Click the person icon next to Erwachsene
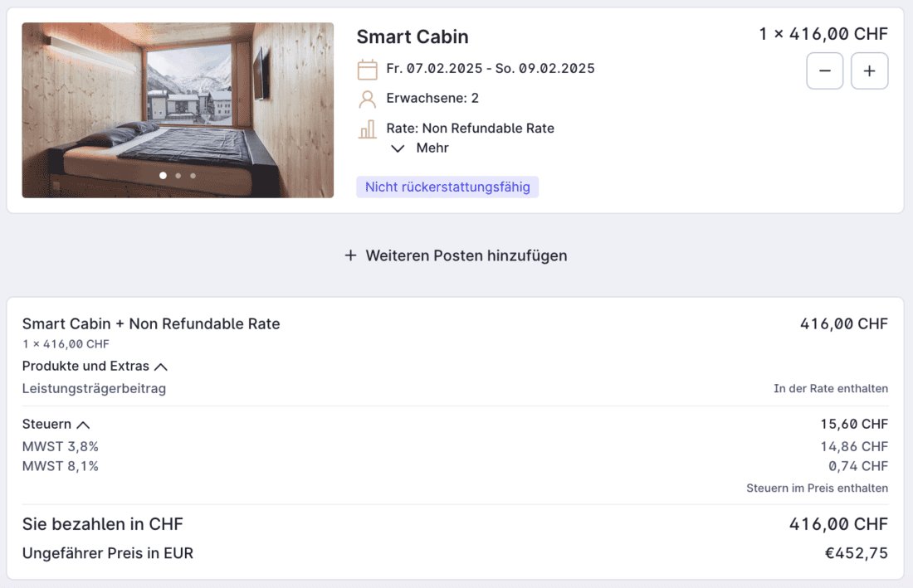The image size is (913, 588). (x=367, y=100)
